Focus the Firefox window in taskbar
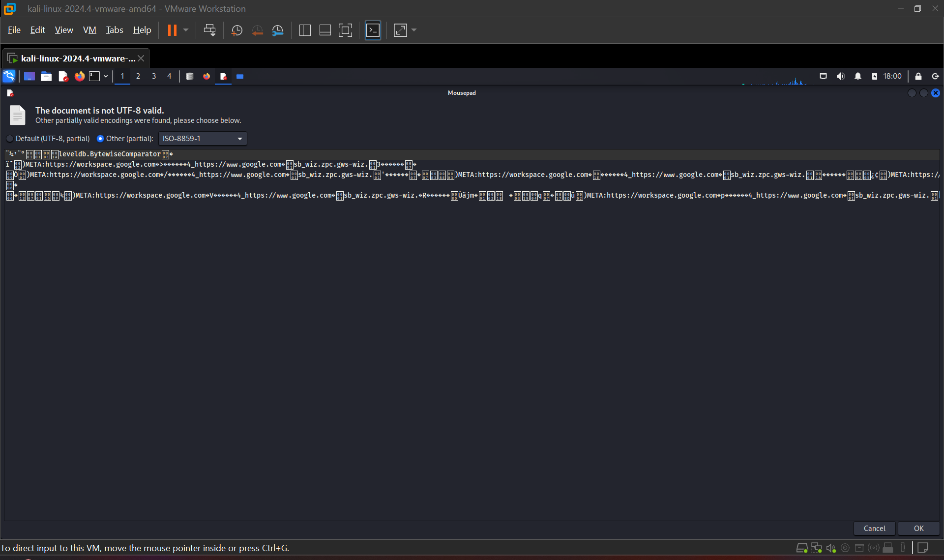The width and height of the screenshot is (944, 560). coord(206,76)
